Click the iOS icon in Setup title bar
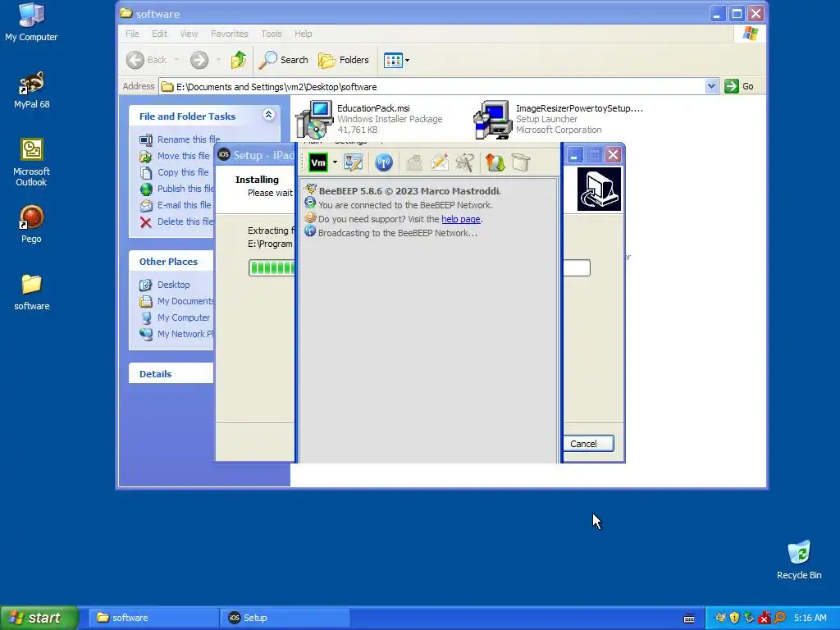Viewport: 840px width, 630px height. point(224,155)
